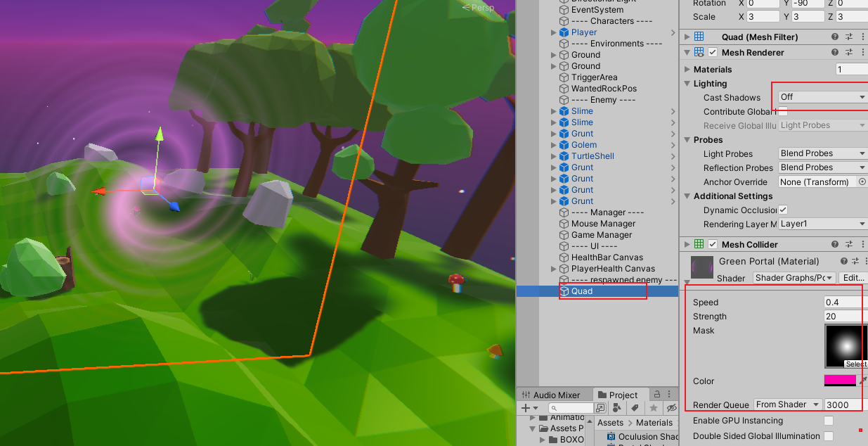Click the Speed value field

click(846, 302)
